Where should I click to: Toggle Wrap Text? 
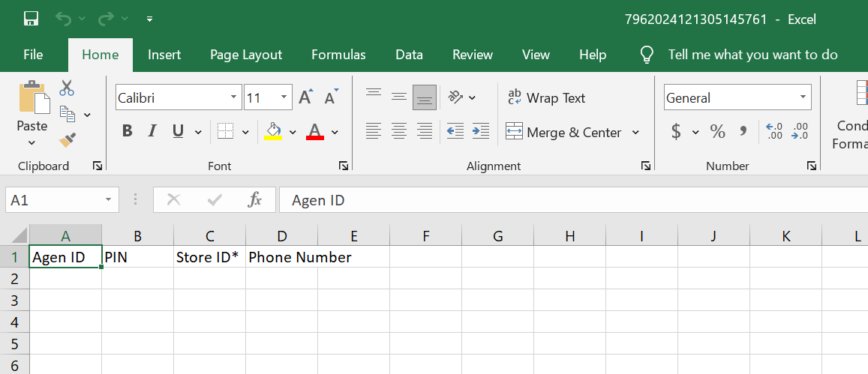(x=546, y=97)
